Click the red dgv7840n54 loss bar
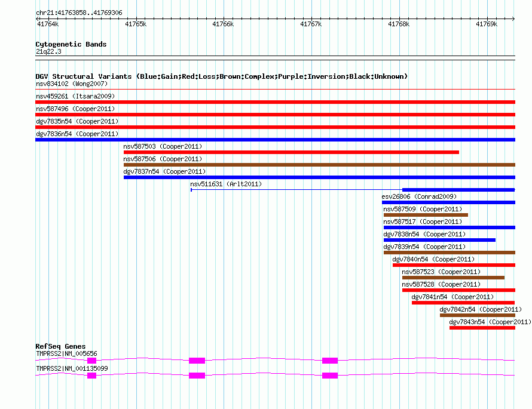Viewport: 532px width, 409px height. [x=454, y=265]
